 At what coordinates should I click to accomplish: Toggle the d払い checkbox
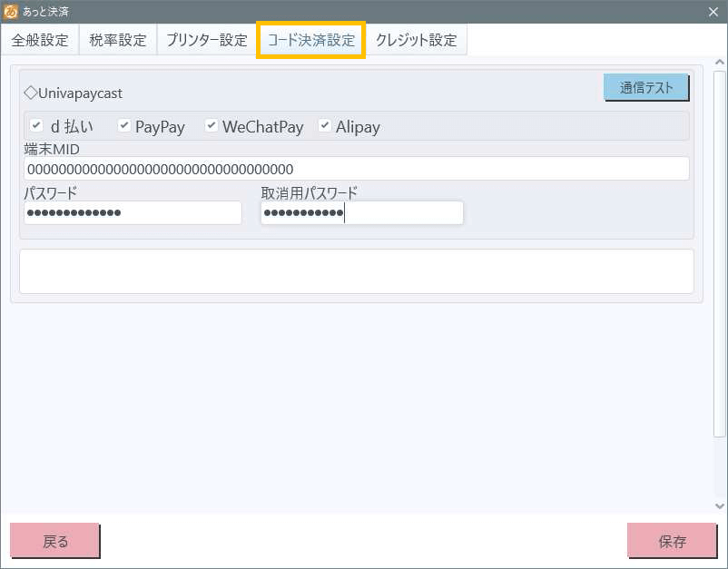pos(37,126)
